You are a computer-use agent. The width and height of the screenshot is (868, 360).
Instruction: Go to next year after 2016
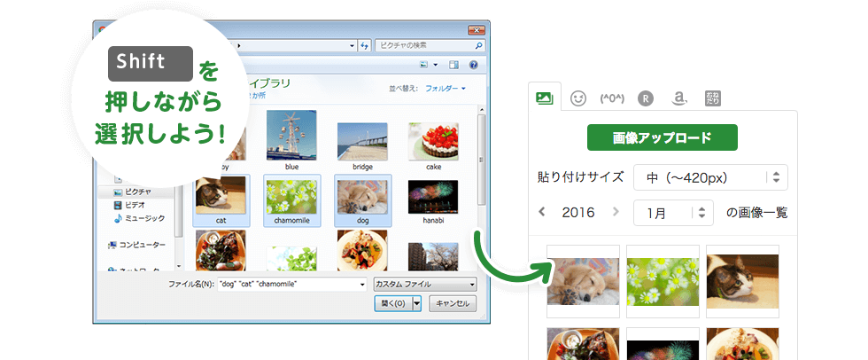(x=616, y=212)
